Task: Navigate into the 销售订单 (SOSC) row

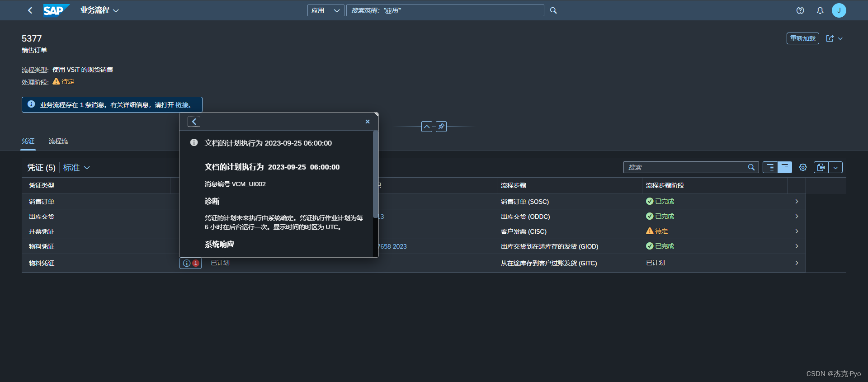Action: pyautogui.click(x=797, y=202)
